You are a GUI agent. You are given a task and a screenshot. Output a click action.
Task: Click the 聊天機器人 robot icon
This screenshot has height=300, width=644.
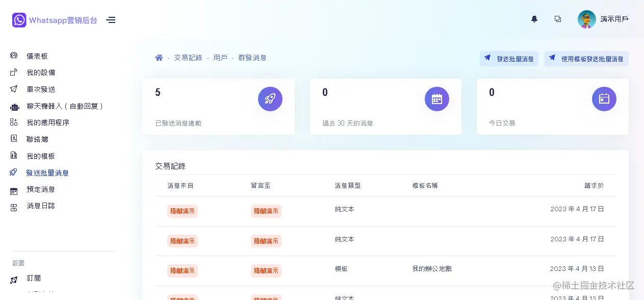14,105
